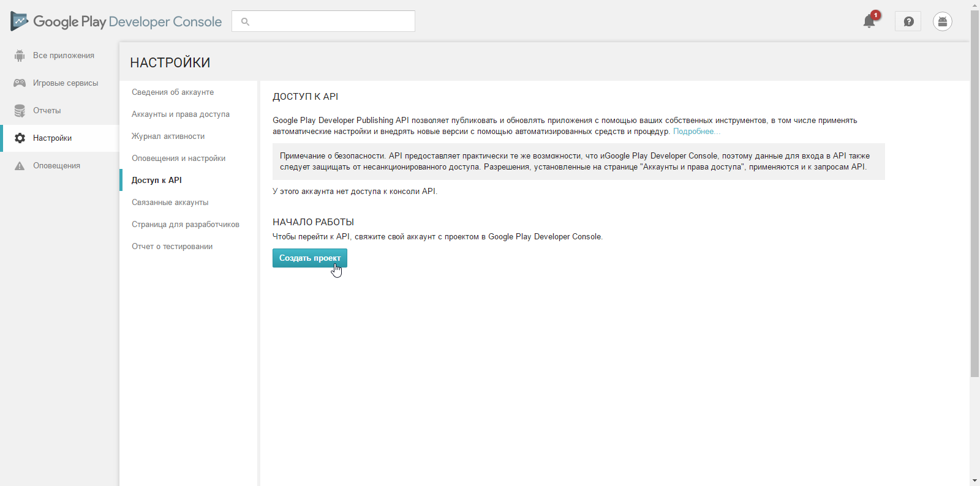
Task: Focus the top search field
Action: 323,21
